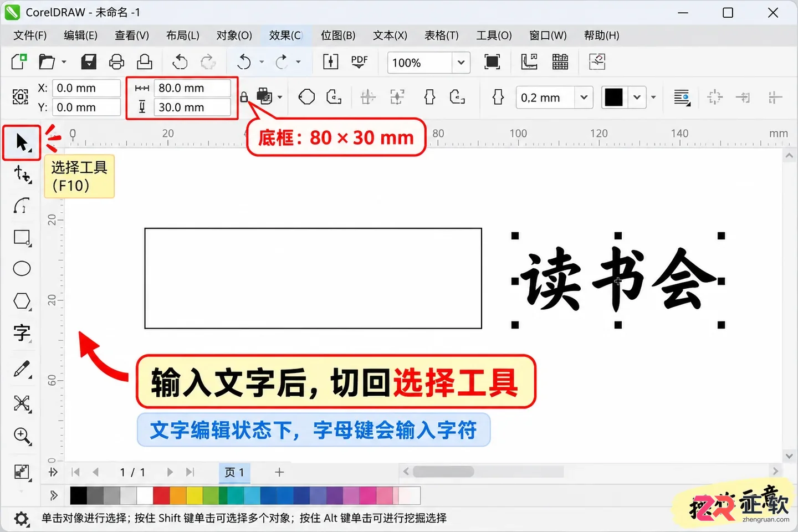Expand the black outline color dropdown
The width and height of the screenshot is (798, 532).
click(637, 98)
